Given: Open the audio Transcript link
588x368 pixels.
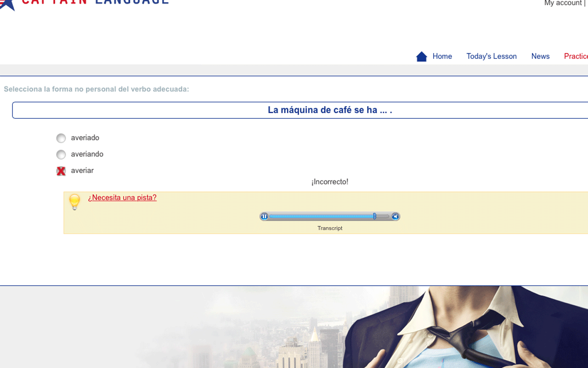Looking at the screenshot, I should (x=330, y=228).
